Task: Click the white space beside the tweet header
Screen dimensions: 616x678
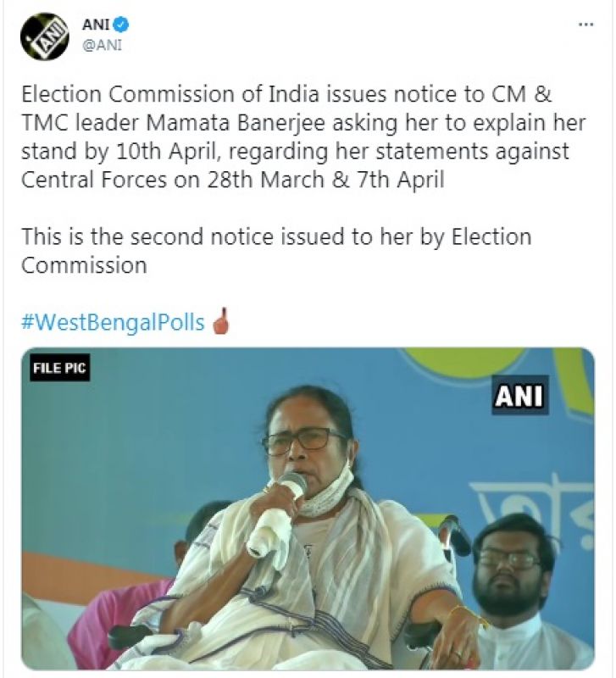Action: tap(339, 34)
